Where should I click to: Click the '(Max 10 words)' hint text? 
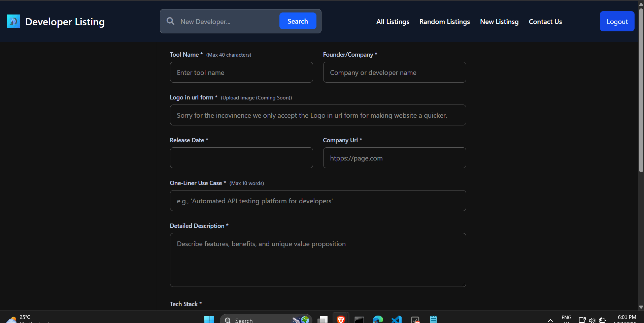247,183
